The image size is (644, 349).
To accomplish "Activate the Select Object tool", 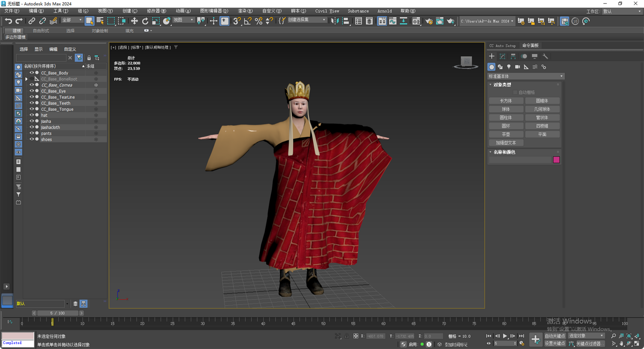I will [x=90, y=21].
